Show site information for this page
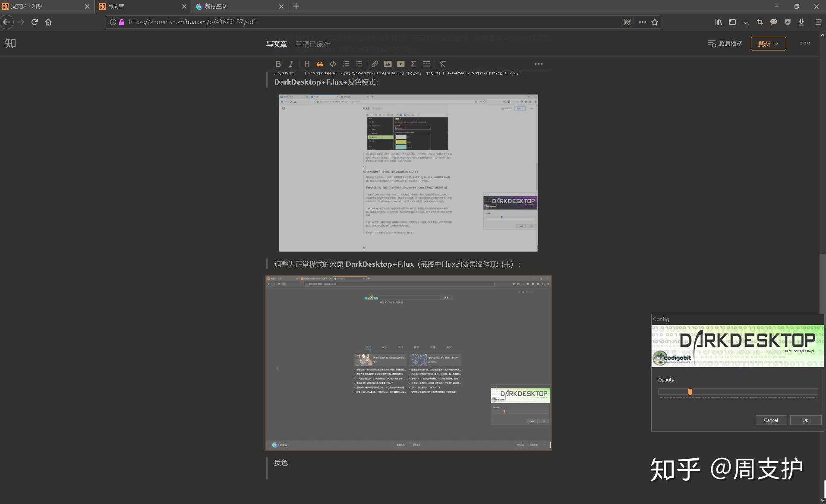Image resolution: width=826 pixels, height=504 pixels. [x=113, y=22]
